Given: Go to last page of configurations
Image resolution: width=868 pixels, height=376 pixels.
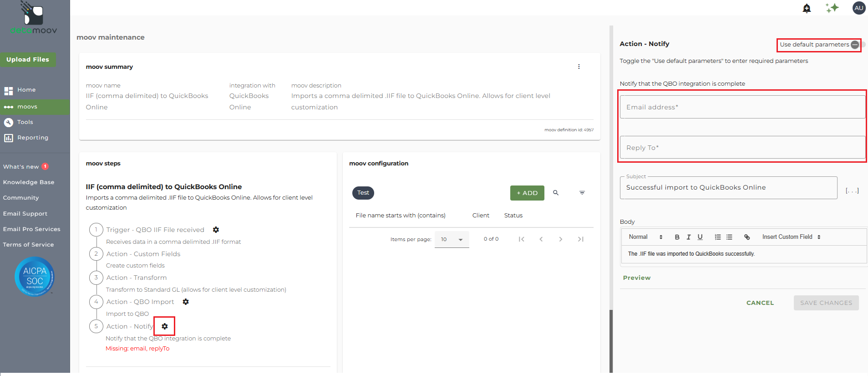Looking at the screenshot, I should pos(581,239).
